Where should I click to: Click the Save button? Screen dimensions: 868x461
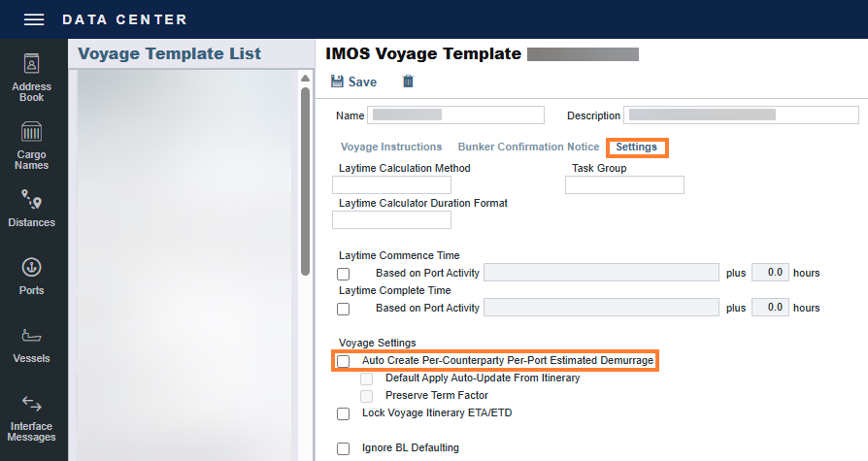pos(353,82)
